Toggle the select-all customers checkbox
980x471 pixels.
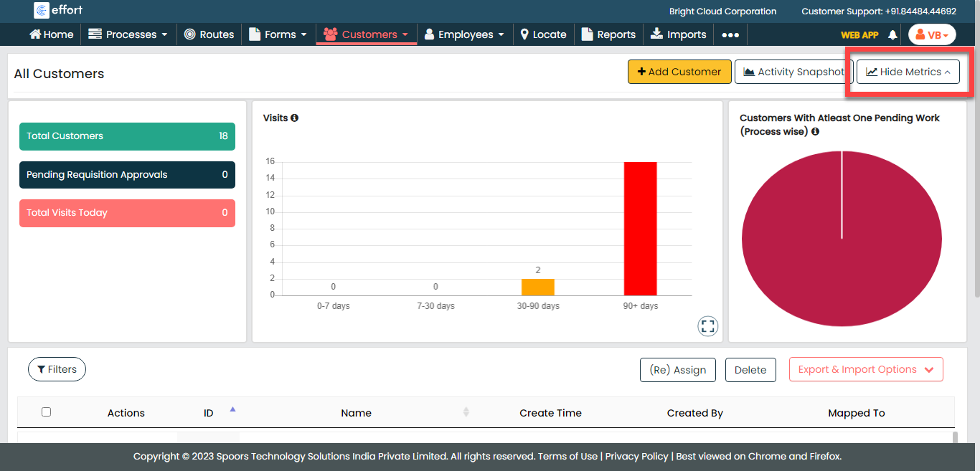click(47, 411)
